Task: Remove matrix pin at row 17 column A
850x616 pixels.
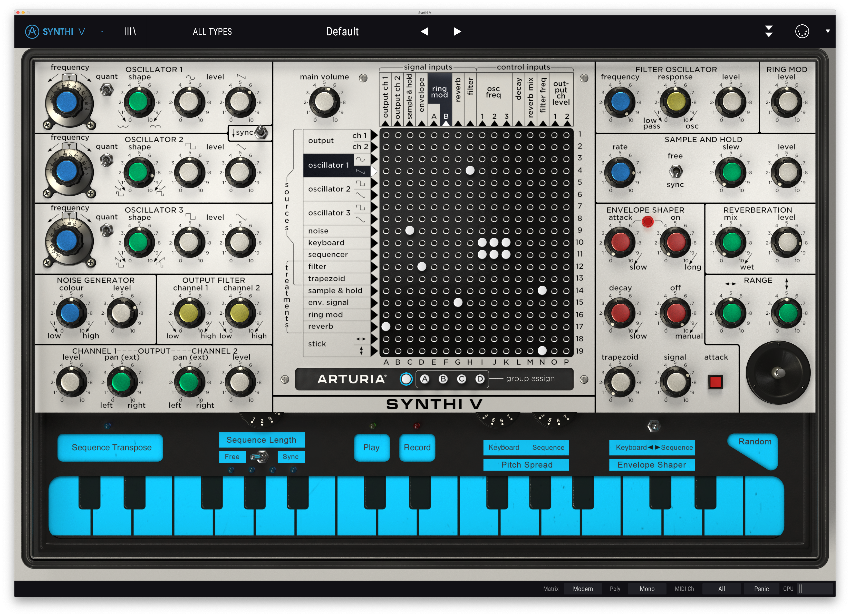Action: [386, 326]
